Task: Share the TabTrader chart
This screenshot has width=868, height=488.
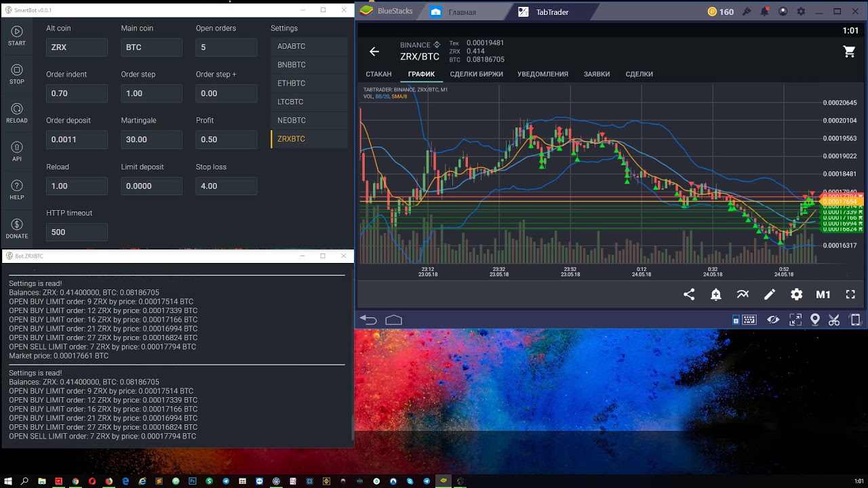Action: [689, 294]
